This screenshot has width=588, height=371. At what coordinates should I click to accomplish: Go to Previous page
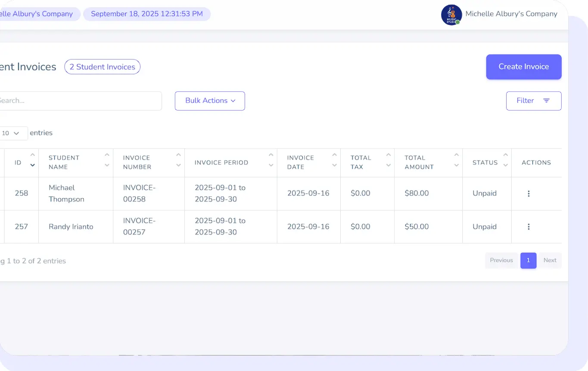tap(501, 260)
